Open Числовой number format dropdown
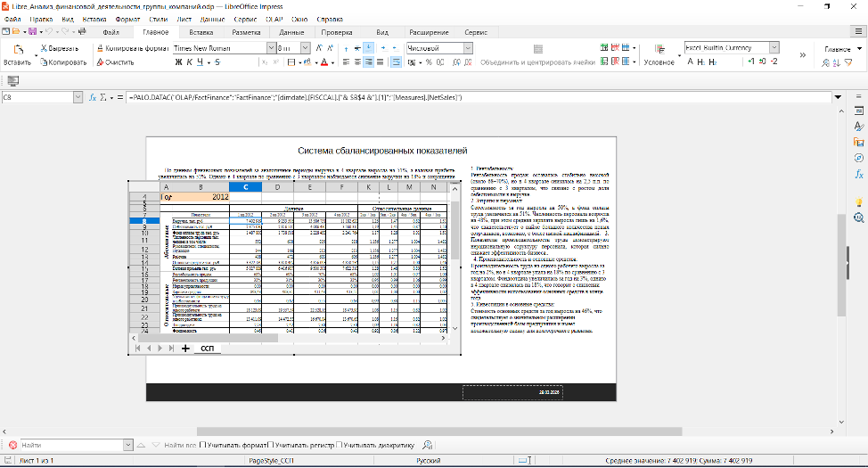The image size is (868, 468). click(x=468, y=48)
